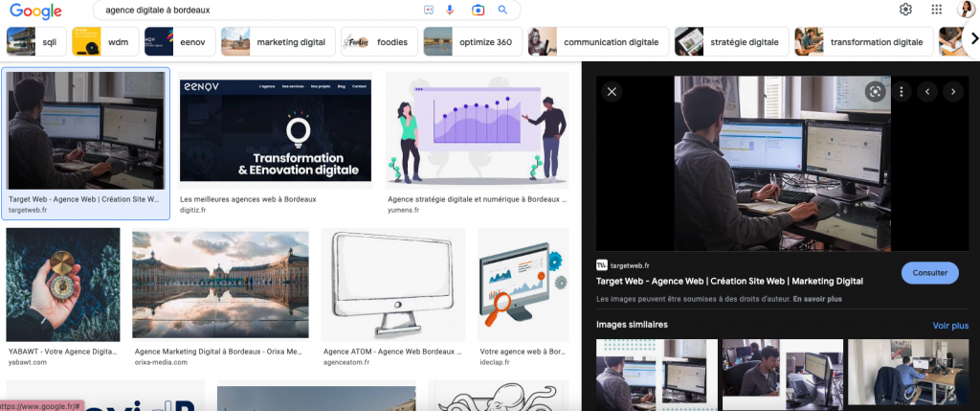
Task: Click the agenceatom.fr source text
Action: pyautogui.click(x=348, y=362)
